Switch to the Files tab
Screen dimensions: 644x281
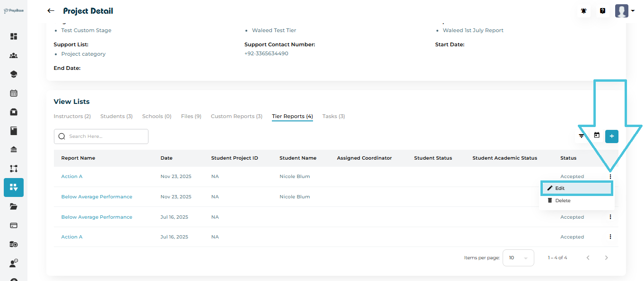coord(191,116)
